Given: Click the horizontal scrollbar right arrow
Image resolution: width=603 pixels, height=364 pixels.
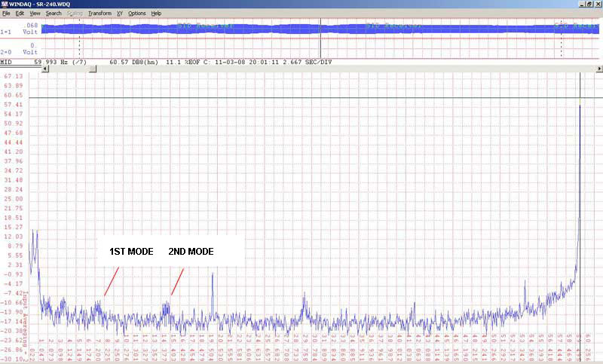Looking at the screenshot, I should [599, 69].
